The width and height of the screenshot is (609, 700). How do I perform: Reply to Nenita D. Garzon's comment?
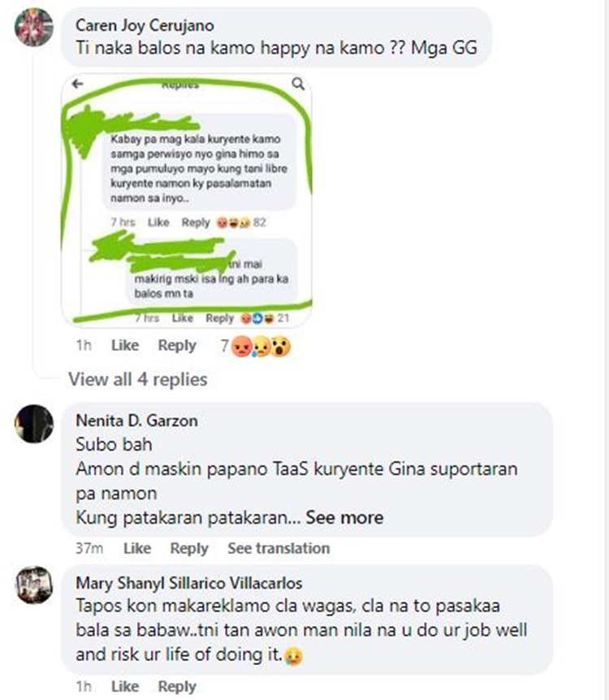[x=189, y=548]
